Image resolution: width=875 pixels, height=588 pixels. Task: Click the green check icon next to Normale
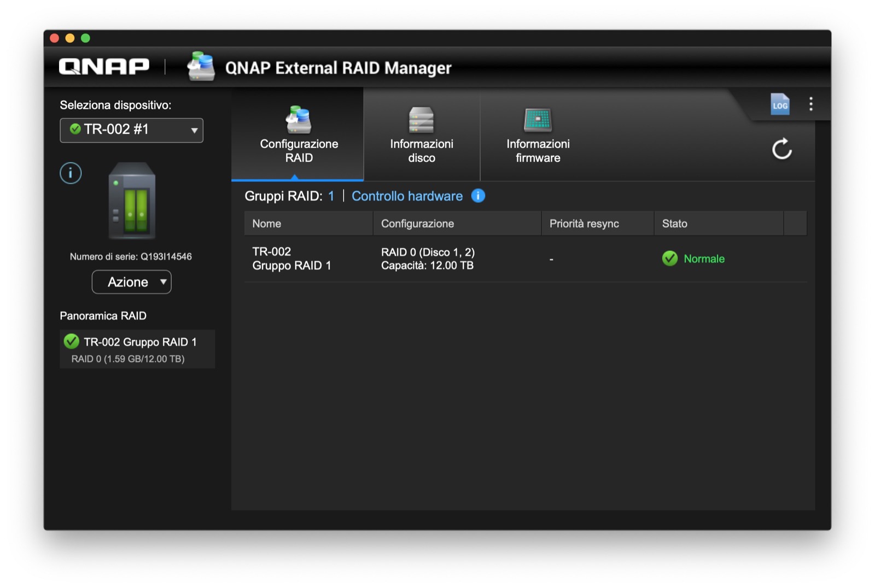click(x=670, y=258)
